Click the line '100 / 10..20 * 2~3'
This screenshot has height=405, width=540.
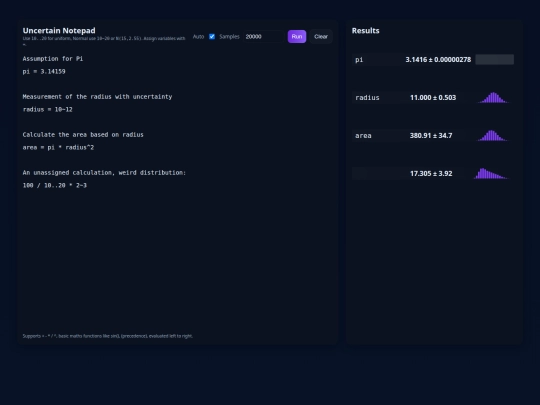click(x=55, y=185)
